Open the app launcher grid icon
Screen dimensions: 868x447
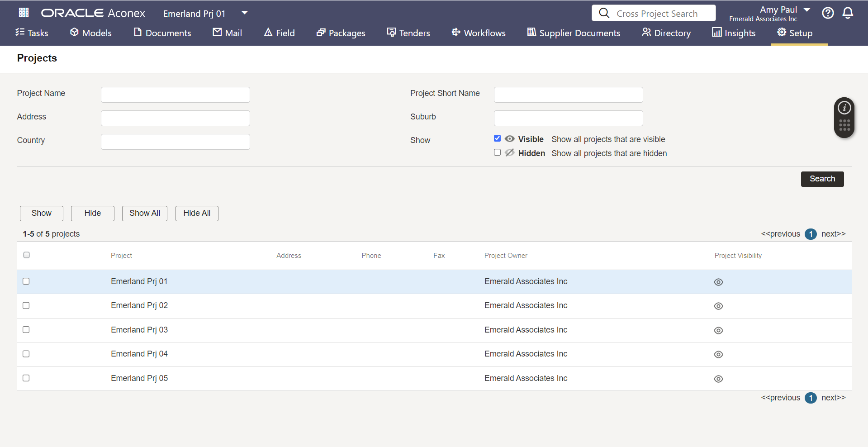pyautogui.click(x=24, y=13)
